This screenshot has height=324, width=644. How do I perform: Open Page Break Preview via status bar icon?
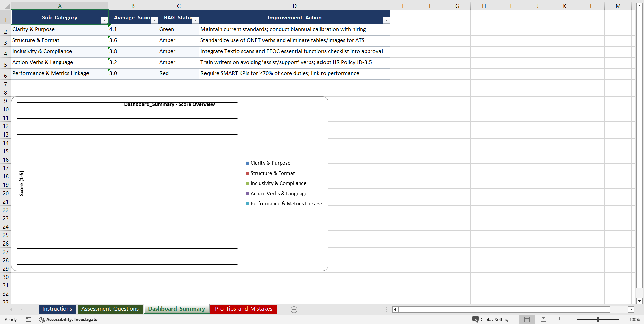coord(560,319)
